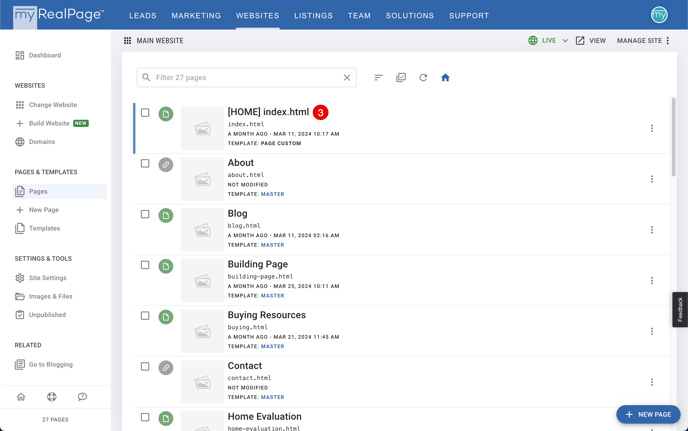688x431 pixels.
Task: Click the Change Website grid icon
Action: point(20,105)
